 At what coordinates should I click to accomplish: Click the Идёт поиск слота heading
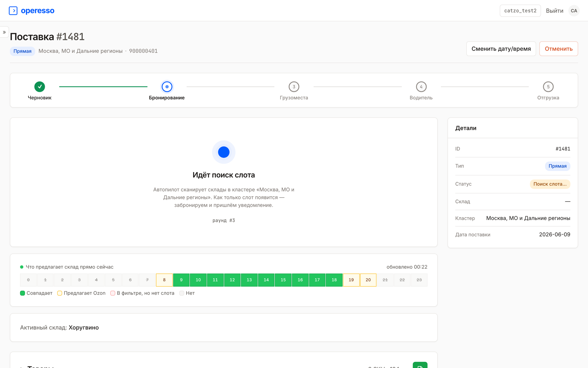(224, 175)
